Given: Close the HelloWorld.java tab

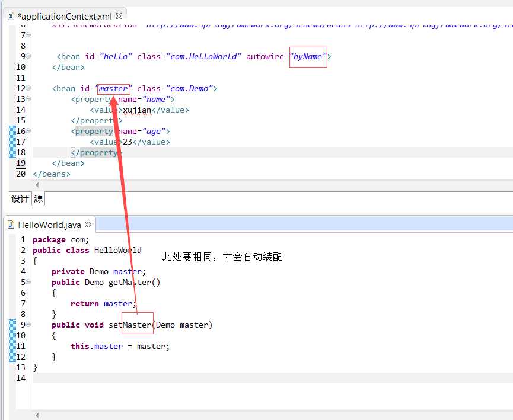Looking at the screenshot, I should 88,225.
